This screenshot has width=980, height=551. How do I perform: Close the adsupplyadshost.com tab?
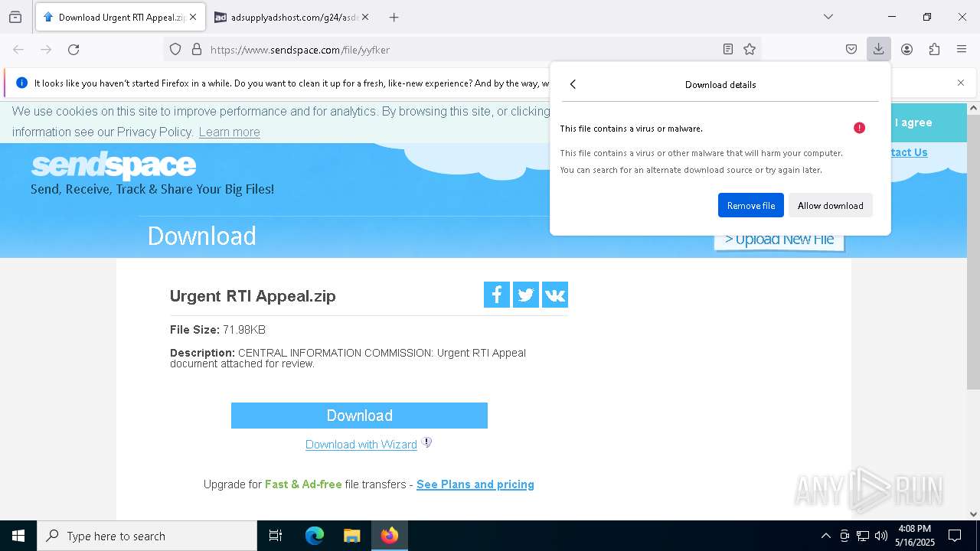(x=365, y=17)
